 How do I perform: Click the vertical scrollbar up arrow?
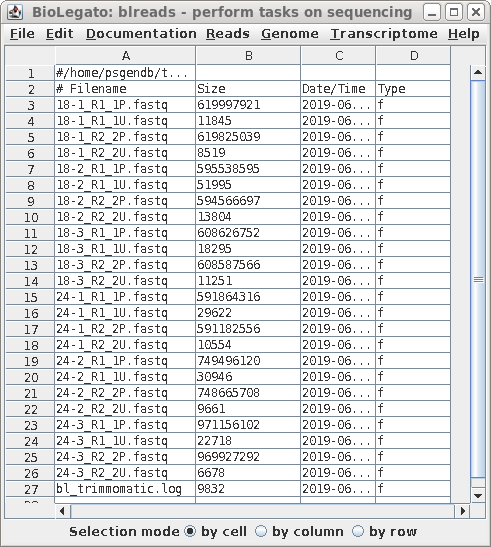[478, 73]
